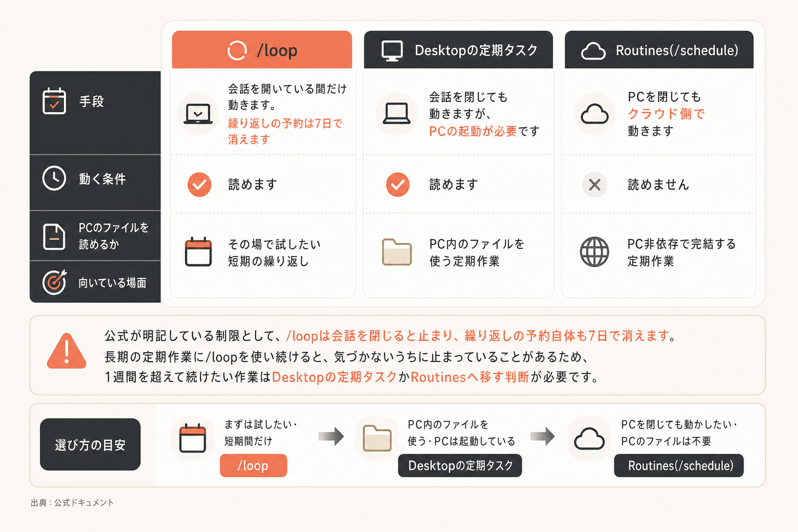Click the orange checkmark in Desktop column
The width and height of the screenshot is (798, 532).
point(398,184)
